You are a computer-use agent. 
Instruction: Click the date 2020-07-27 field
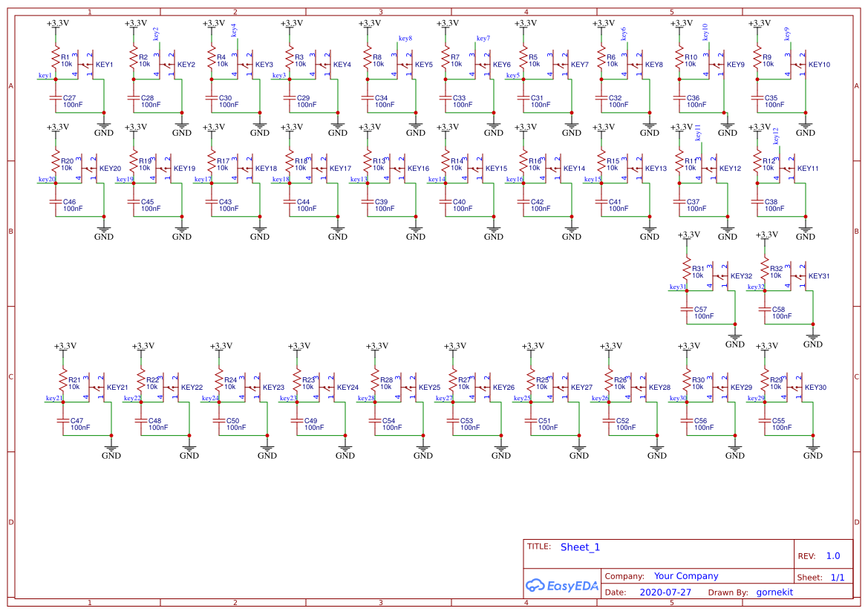click(665, 592)
